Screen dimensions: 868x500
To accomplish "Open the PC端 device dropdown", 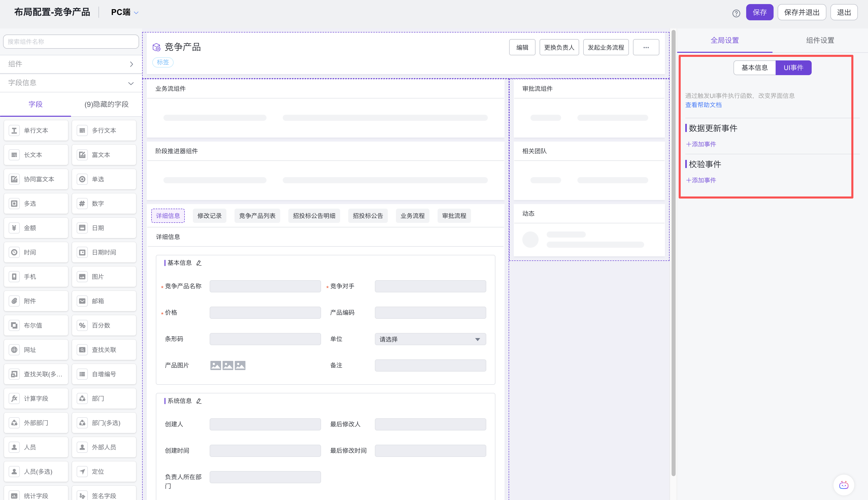I will click(125, 12).
